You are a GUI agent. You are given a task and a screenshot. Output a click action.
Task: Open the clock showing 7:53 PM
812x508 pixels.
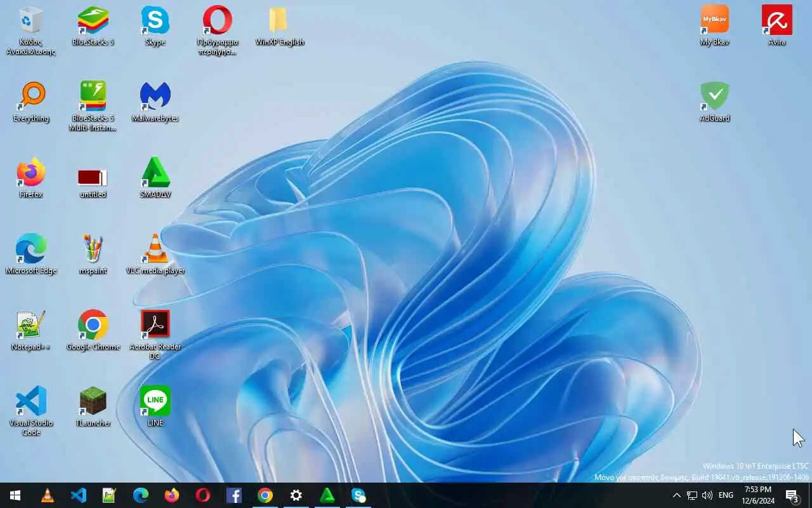pyautogui.click(x=758, y=495)
